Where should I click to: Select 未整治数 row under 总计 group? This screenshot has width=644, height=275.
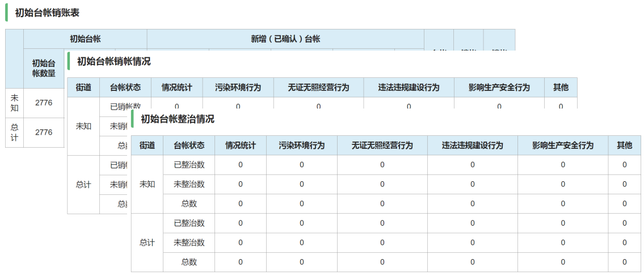(189, 243)
